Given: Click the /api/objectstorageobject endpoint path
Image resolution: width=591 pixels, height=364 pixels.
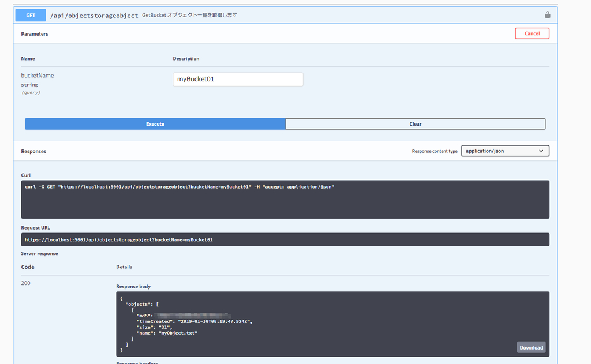Looking at the screenshot, I should [x=94, y=16].
